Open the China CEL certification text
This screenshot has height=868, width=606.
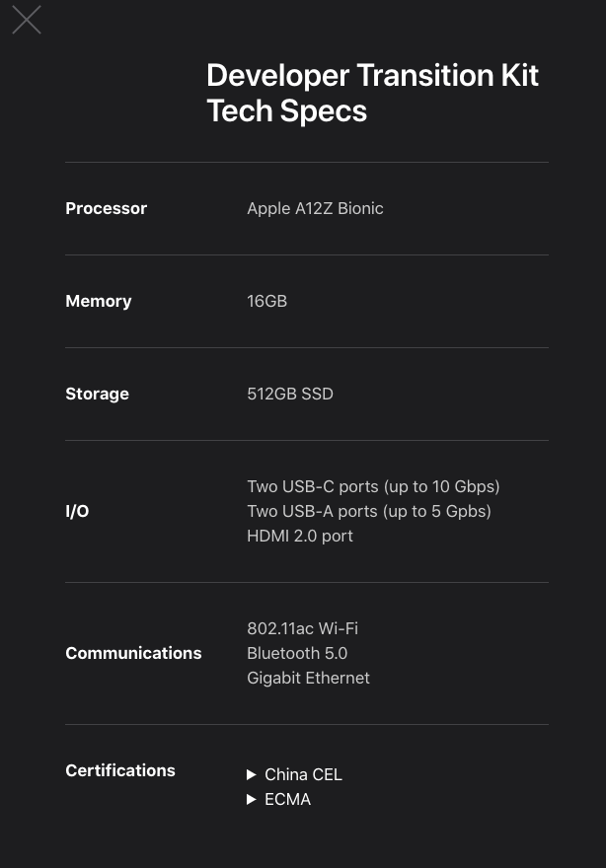tap(303, 774)
